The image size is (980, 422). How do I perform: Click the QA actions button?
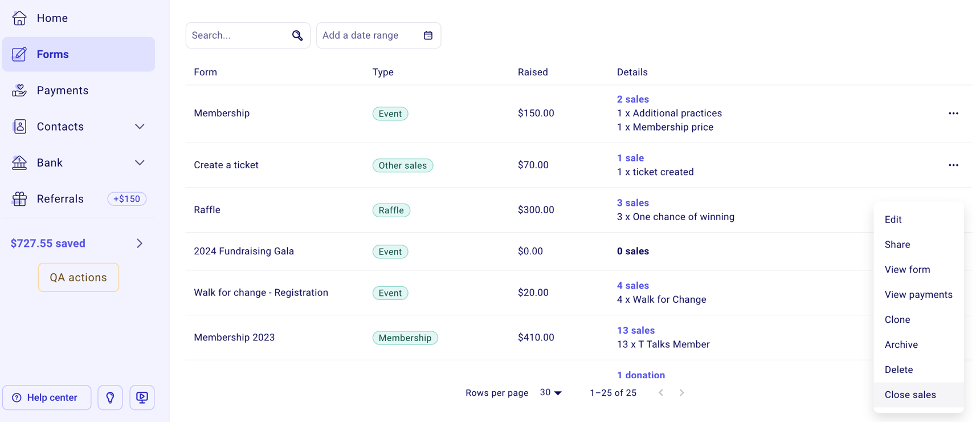[79, 277]
